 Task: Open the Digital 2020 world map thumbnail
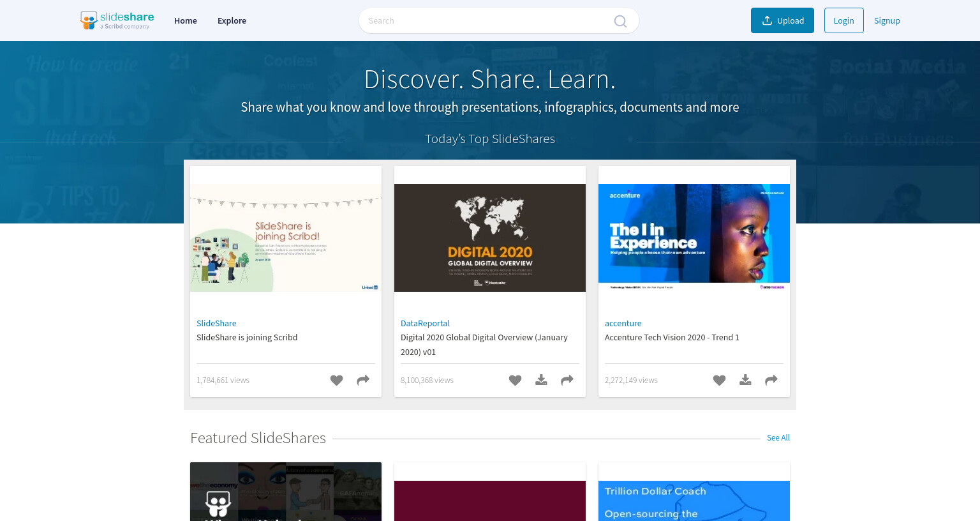tap(490, 238)
